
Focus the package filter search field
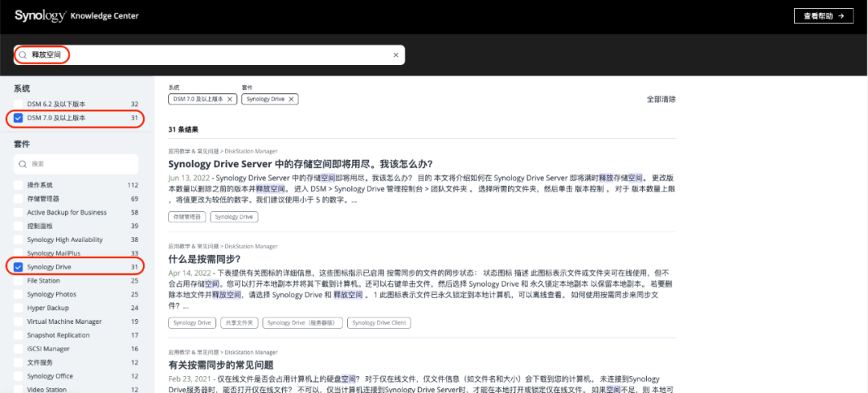pyautogui.click(x=76, y=165)
